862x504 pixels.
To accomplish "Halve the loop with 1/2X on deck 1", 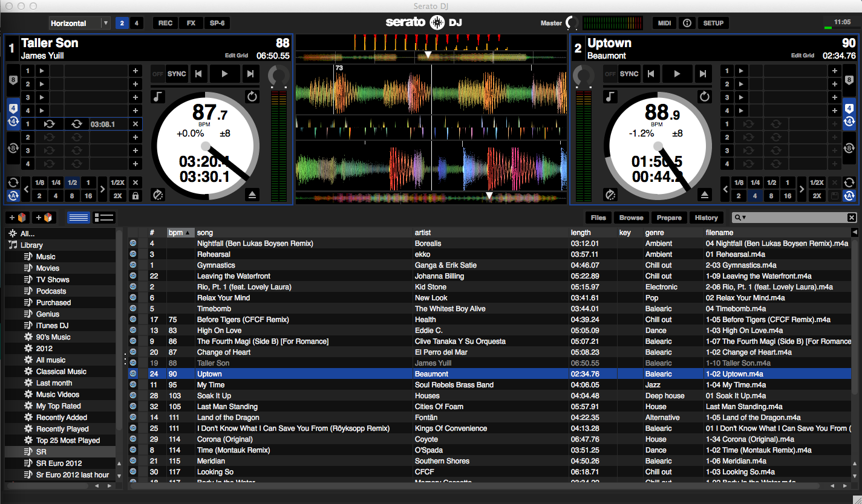I will tap(117, 183).
